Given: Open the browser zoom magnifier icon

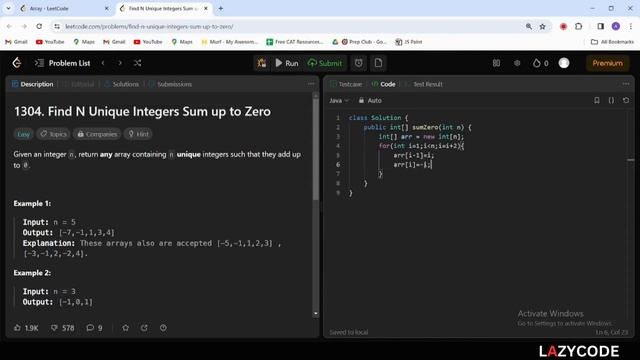Looking at the screenshot, I should [x=529, y=27].
